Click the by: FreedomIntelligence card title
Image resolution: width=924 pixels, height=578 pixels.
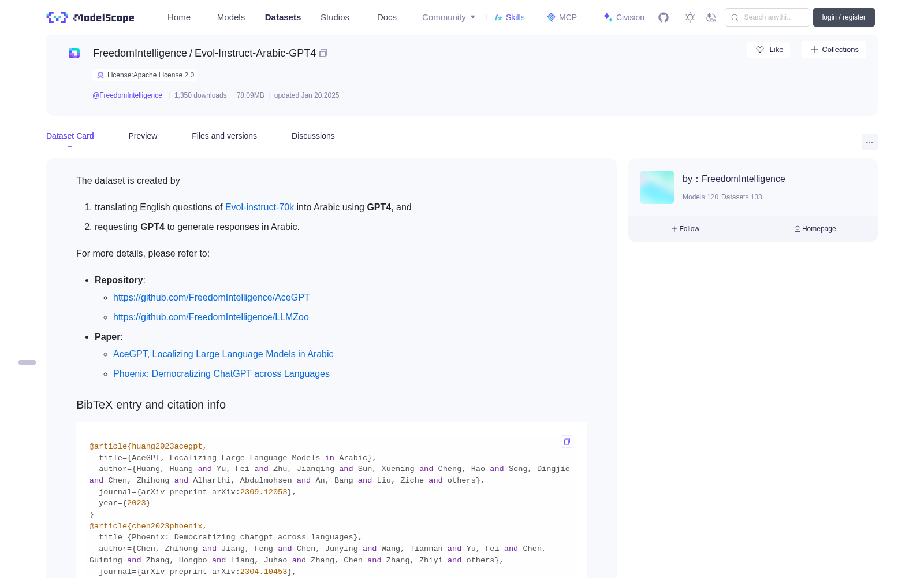pos(734,179)
